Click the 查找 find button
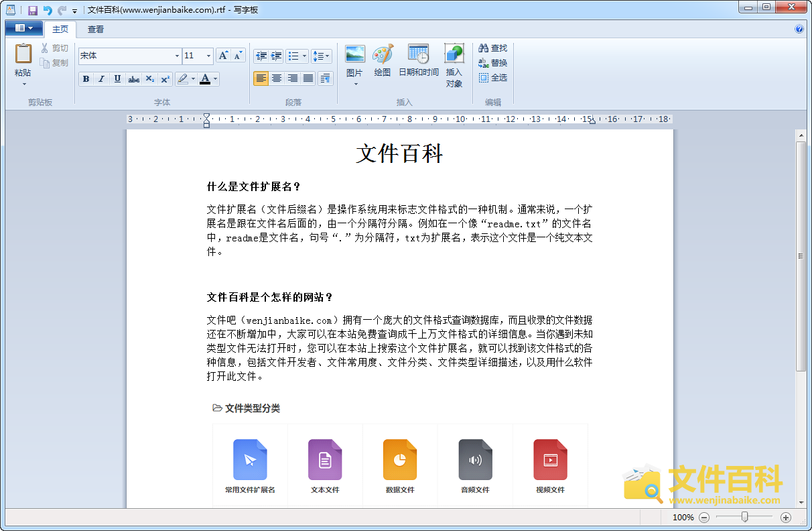Screen dimensions: 812x531 (492, 48)
